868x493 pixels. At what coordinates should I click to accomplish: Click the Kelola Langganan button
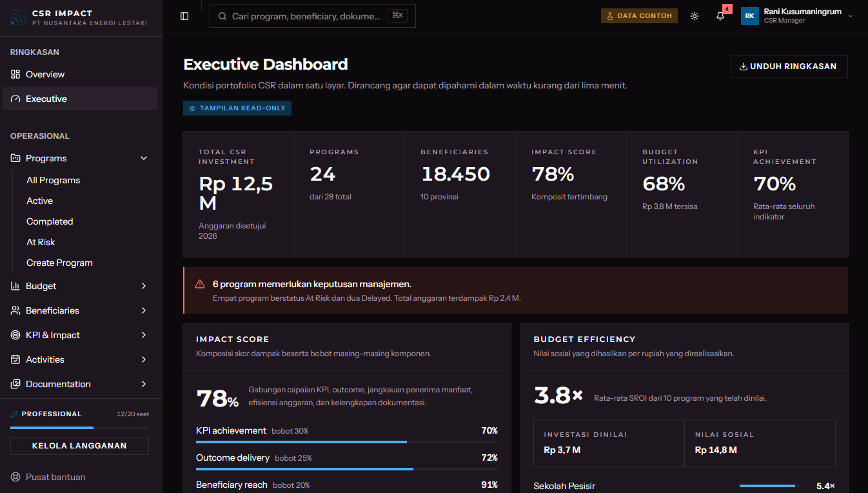click(79, 446)
